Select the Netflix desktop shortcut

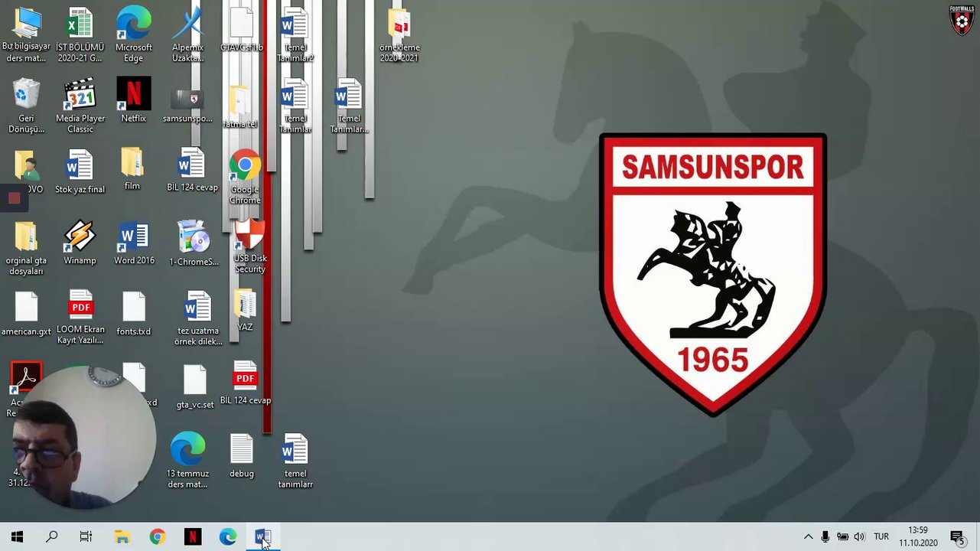click(x=133, y=101)
